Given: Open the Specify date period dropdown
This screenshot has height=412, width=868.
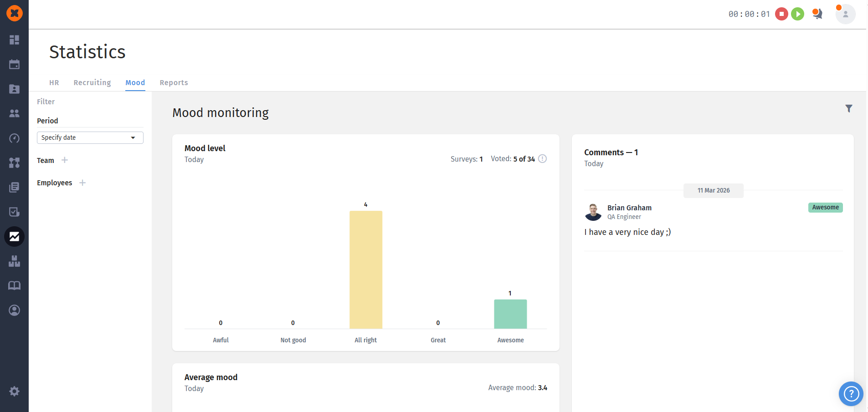Looking at the screenshot, I should pyautogui.click(x=90, y=137).
